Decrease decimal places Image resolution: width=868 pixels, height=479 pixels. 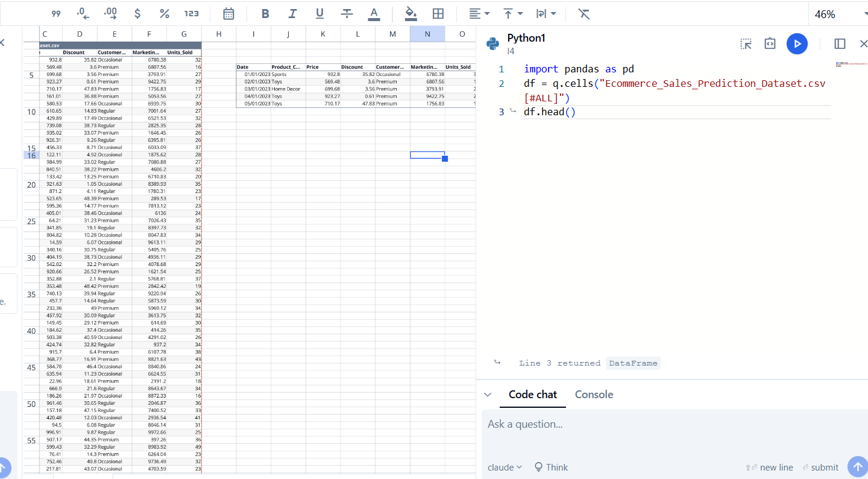click(83, 13)
